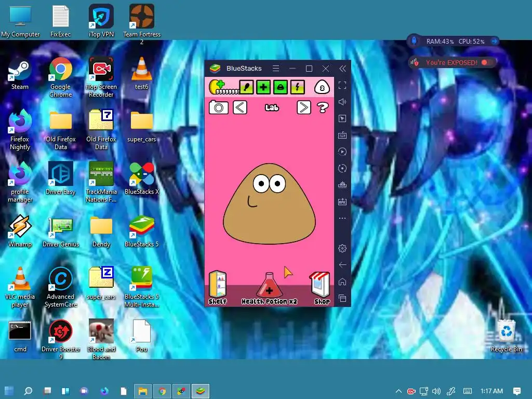Click the Install APK icon
Screen dimensions: 532x399
342,202
